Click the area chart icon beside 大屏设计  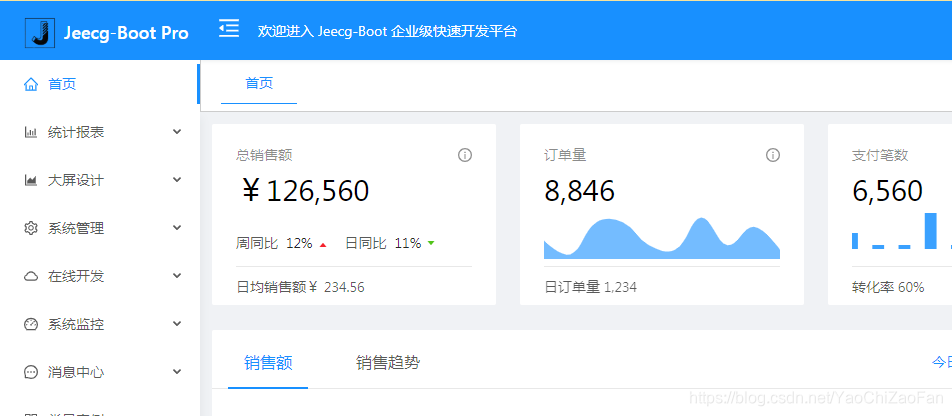[x=30, y=180]
